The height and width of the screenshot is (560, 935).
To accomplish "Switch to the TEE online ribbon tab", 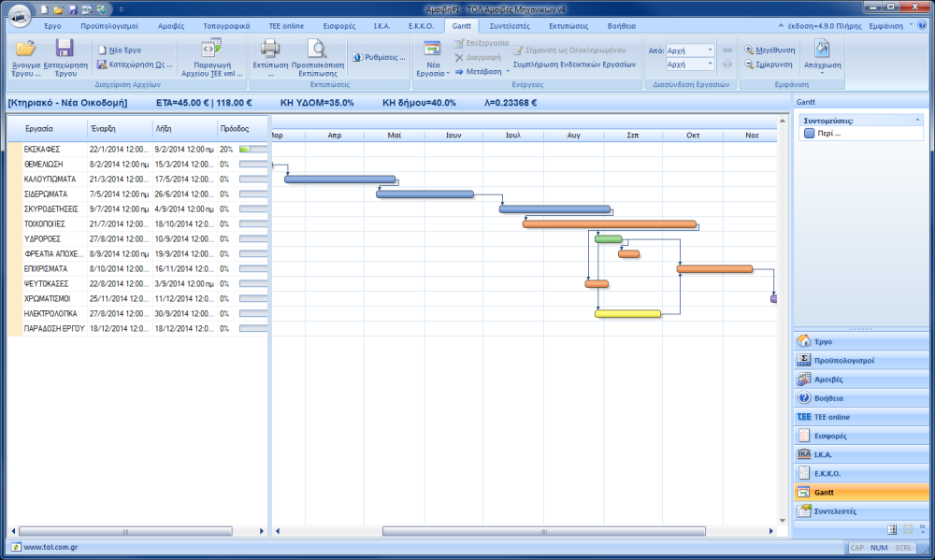I will (286, 26).
